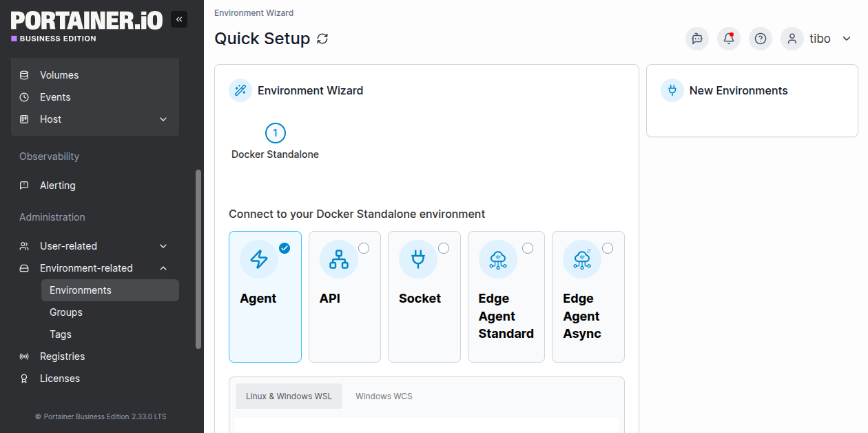This screenshot has height=433, width=868.
Task: Click the Socket plug icon
Action: (x=418, y=259)
